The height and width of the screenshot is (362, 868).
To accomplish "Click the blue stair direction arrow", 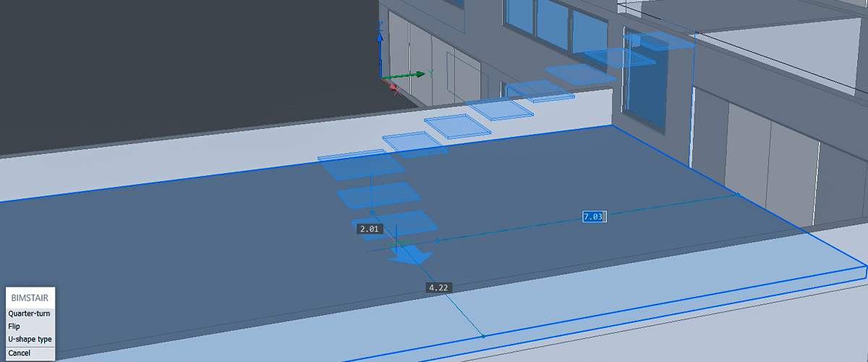I will coord(411,254).
